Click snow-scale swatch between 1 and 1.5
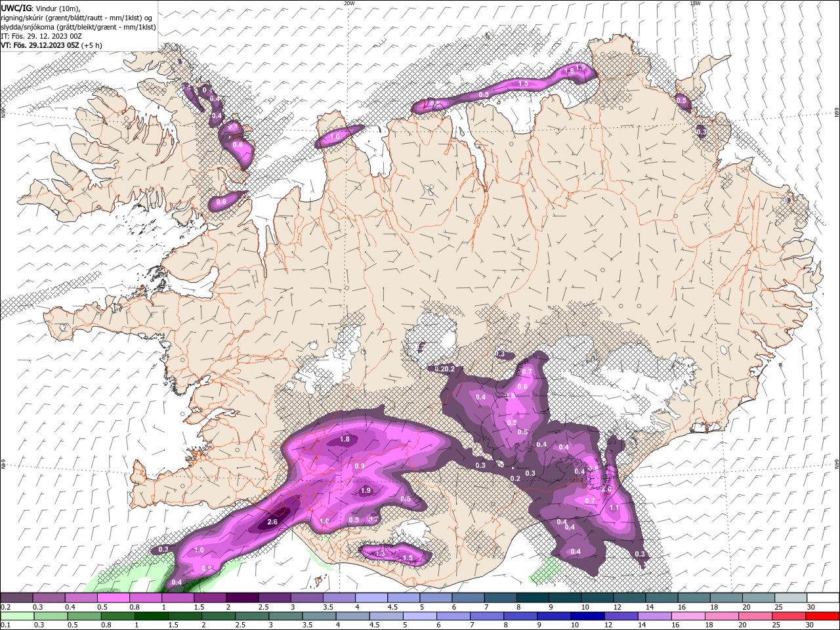The height and width of the screenshot is (630, 840). (177, 598)
